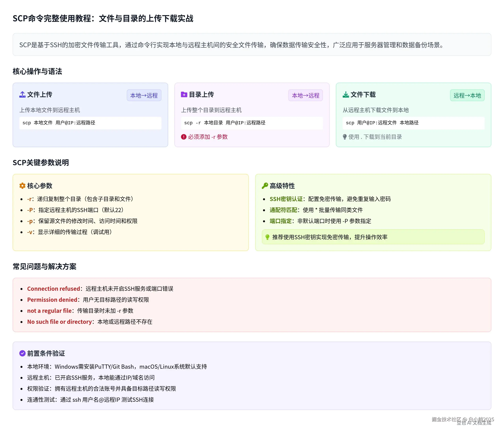Click the purple checkmark icon beside 前置条件验证
504x432 pixels.
(22, 353)
